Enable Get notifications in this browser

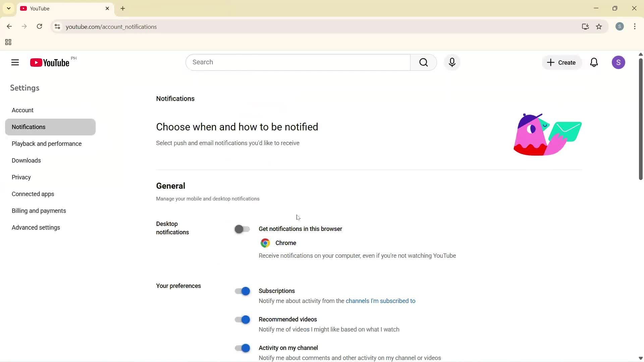pos(242,229)
